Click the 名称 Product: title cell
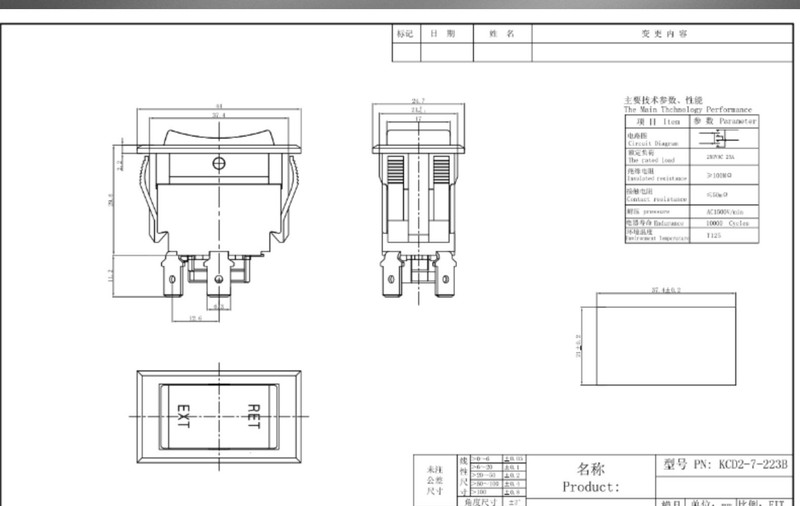Screen dimensions: 800x506 (x=591, y=477)
